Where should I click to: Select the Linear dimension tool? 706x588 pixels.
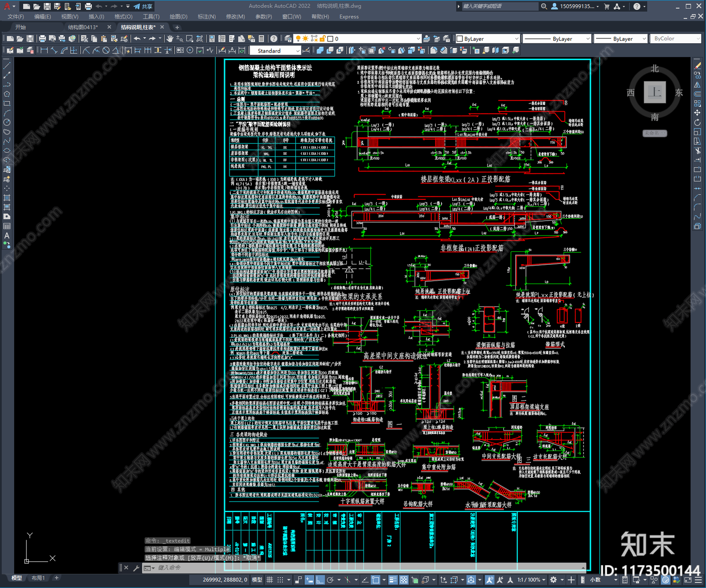pos(44,50)
